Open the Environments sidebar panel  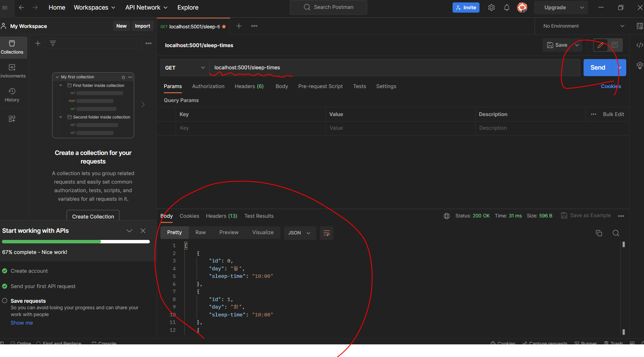[x=12, y=71]
